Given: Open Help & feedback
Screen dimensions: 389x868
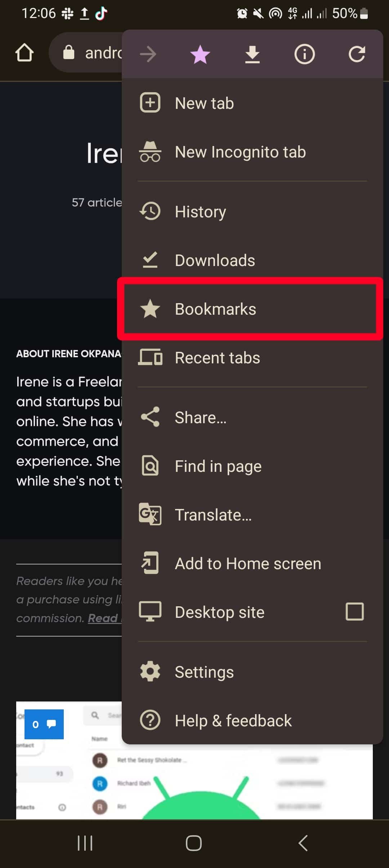Looking at the screenshot, I should pos(252,721).
